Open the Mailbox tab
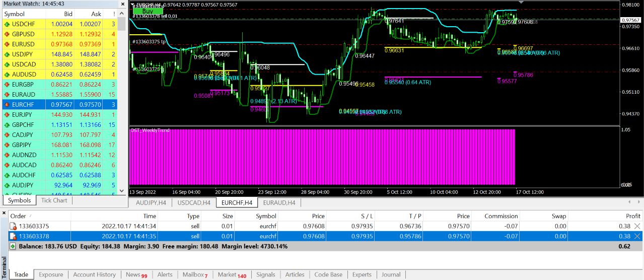The image size is (644, 280). pos(194,275)
